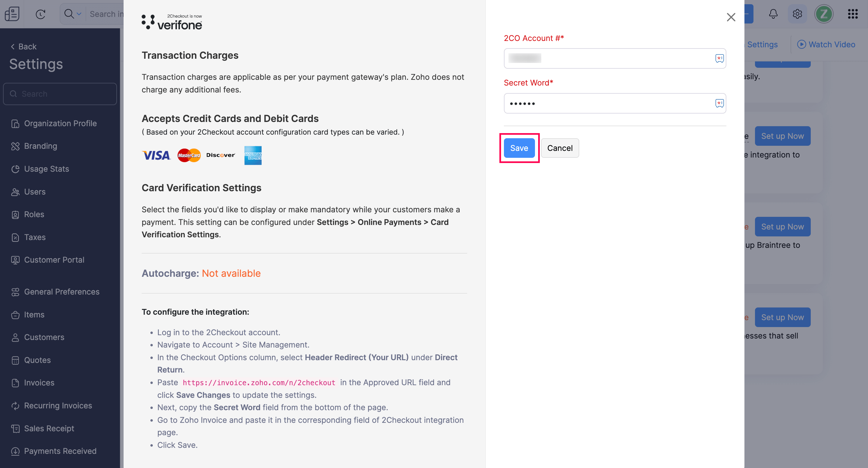Click the password manager icon in 2CO Account field
Screen dimensions: 868x468
coord(719,58)
